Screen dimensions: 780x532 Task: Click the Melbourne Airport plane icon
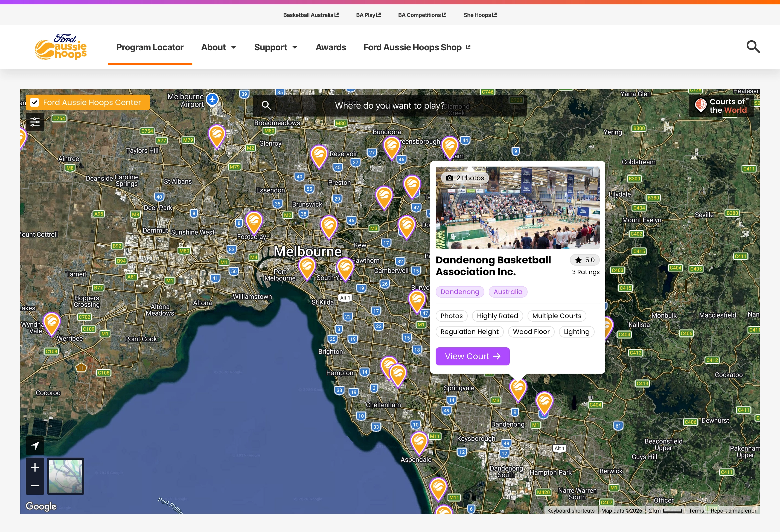(x=212, y=99)
